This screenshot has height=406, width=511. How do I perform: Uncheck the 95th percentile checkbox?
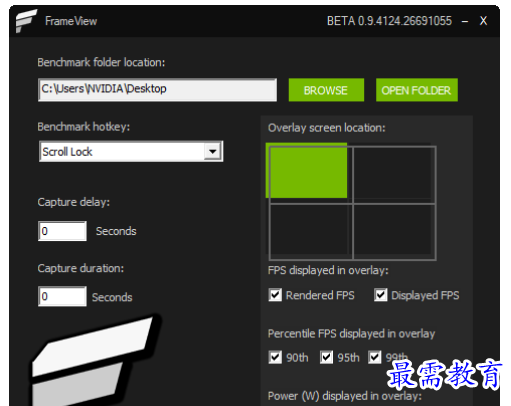[x=326, y=357]
